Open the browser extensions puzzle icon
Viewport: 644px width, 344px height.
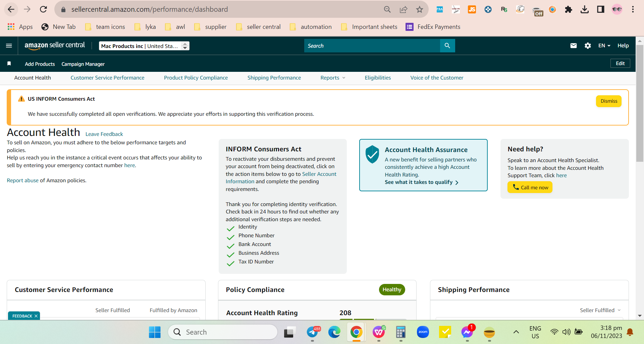[569, 9]
